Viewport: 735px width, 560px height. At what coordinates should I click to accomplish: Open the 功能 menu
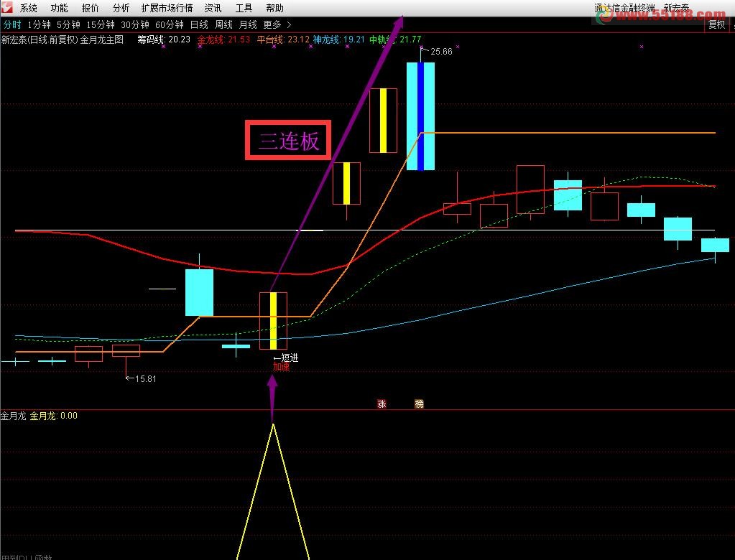point(60,9)
